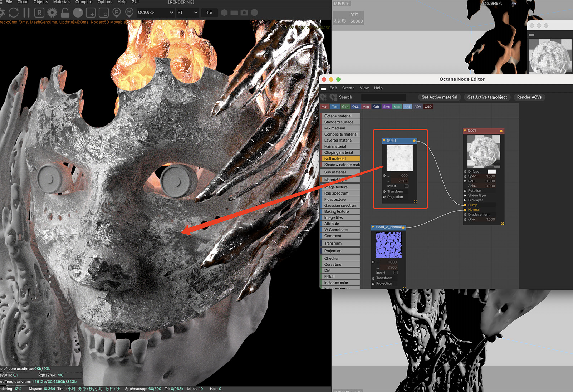The width and height of the screenshot is (573, 392).
Task: Click the heart search icon beside Search
Action: point(333,97)
